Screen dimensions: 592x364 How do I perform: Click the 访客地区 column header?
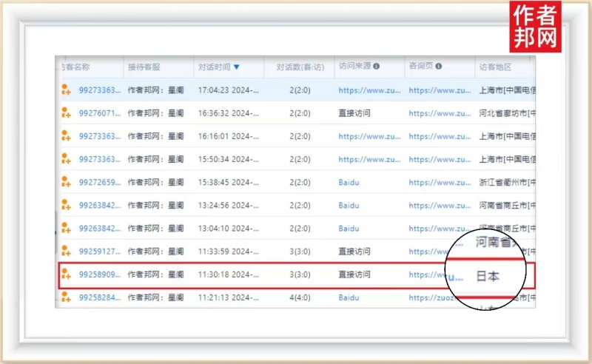[x=496, y=67]
